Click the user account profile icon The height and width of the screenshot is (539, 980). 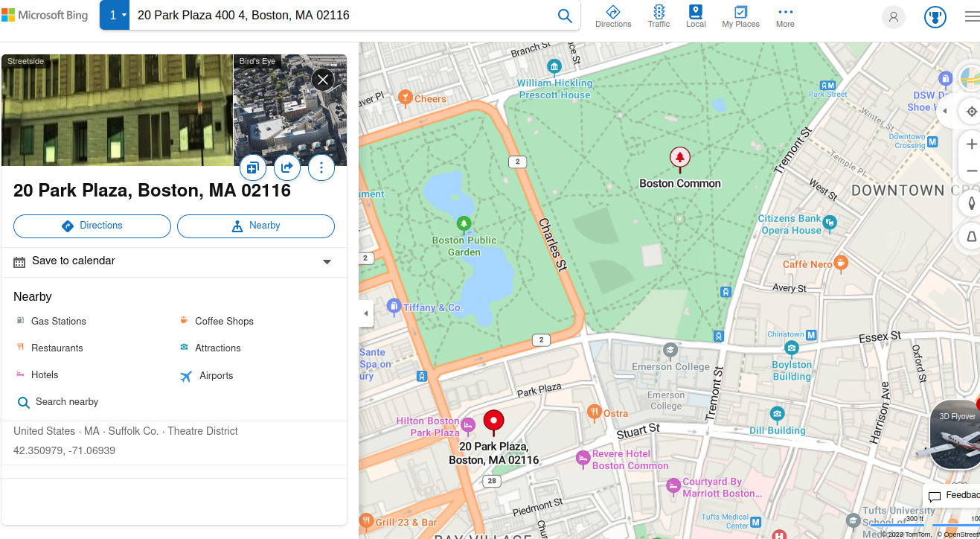[894, 17]
